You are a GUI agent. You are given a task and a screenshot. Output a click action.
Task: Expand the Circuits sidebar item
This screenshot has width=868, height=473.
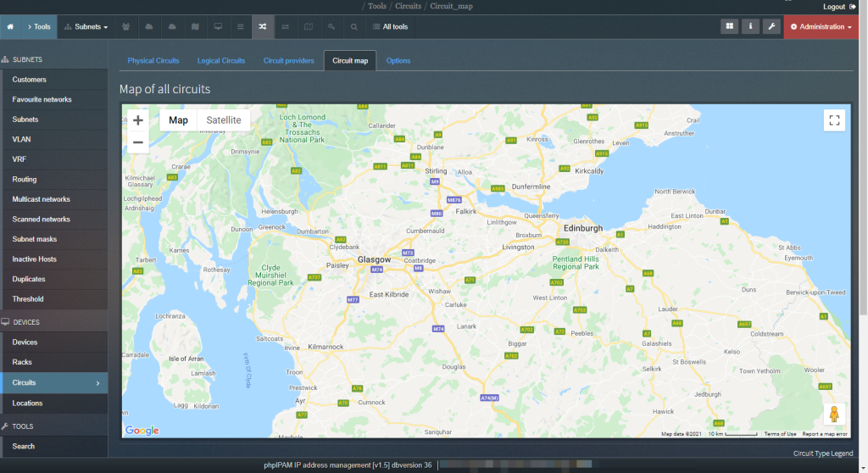(x=54, y=383)
